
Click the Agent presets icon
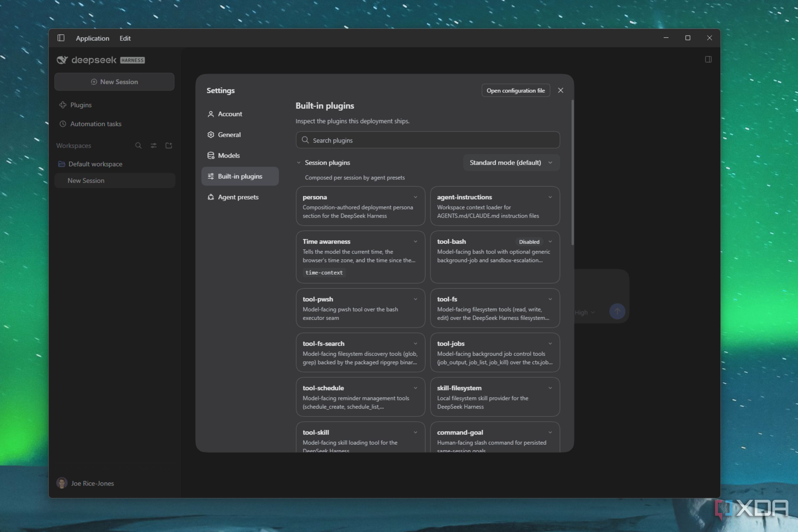[211, 197]
